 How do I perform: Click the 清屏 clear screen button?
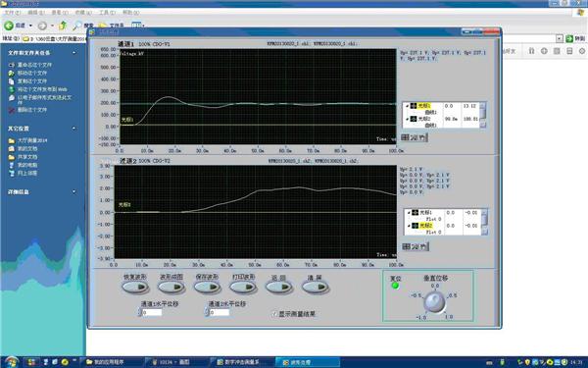pos(315,288)
